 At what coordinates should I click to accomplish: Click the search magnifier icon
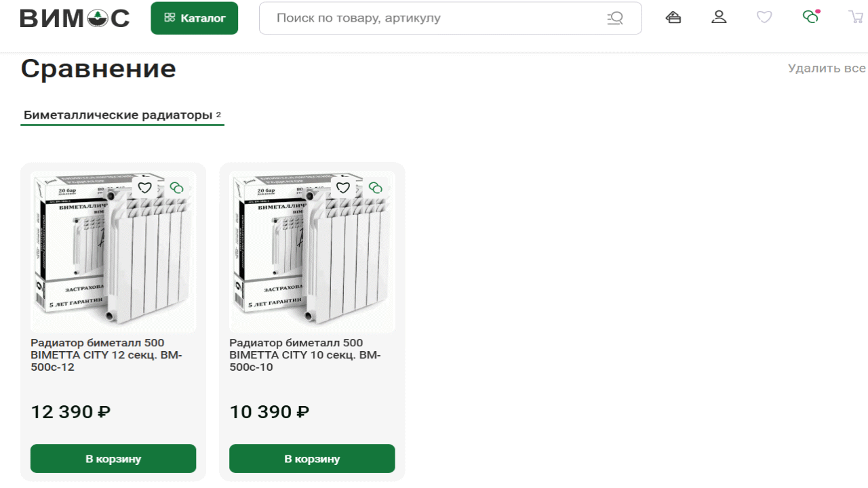point(615,18)
